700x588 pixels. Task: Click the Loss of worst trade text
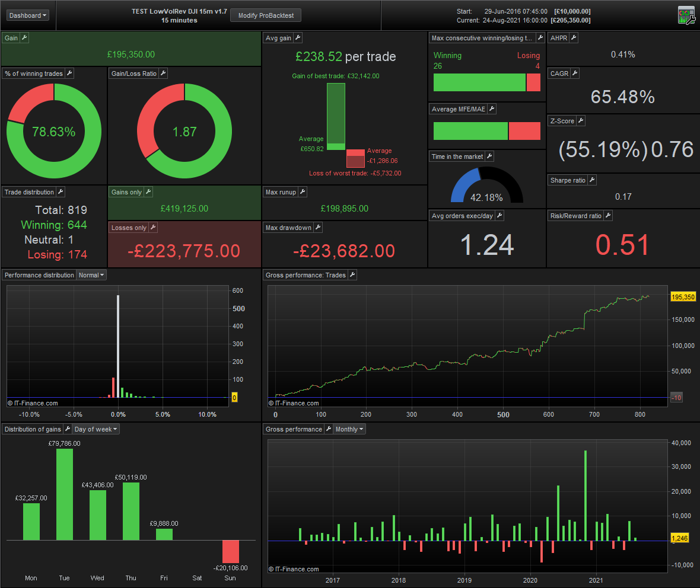tap(355, 173)
